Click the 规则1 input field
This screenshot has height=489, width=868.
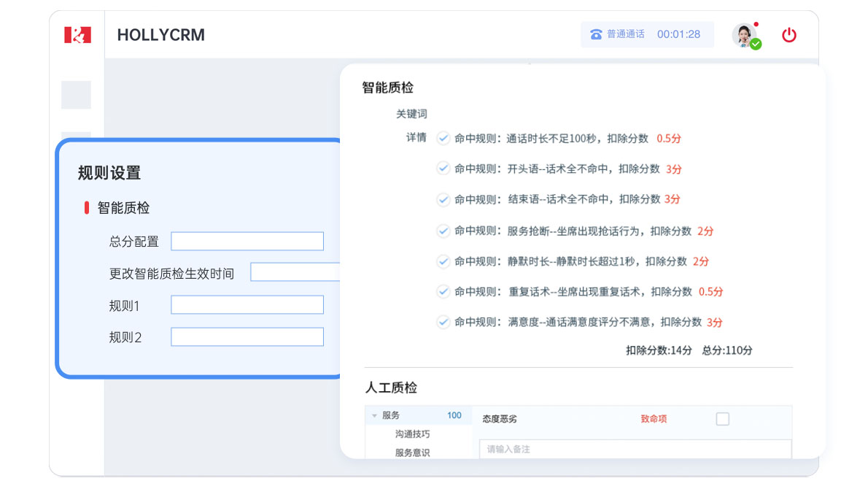click(x=247, y=305)
